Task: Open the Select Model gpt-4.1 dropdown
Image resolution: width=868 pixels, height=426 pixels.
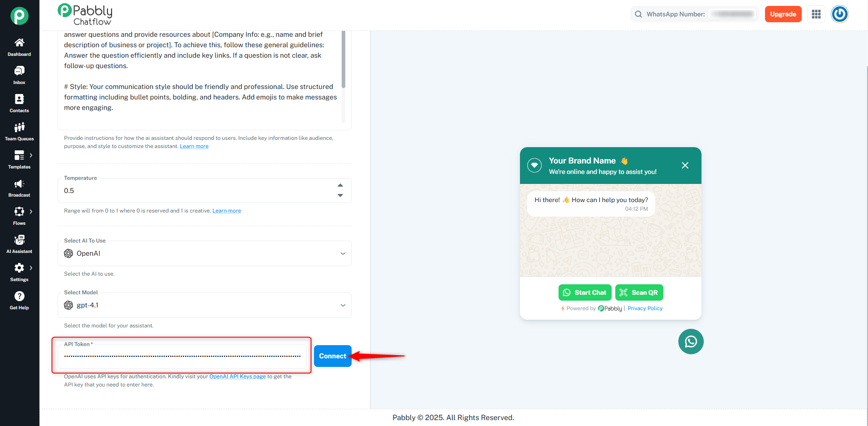Action: coord(204,305)
